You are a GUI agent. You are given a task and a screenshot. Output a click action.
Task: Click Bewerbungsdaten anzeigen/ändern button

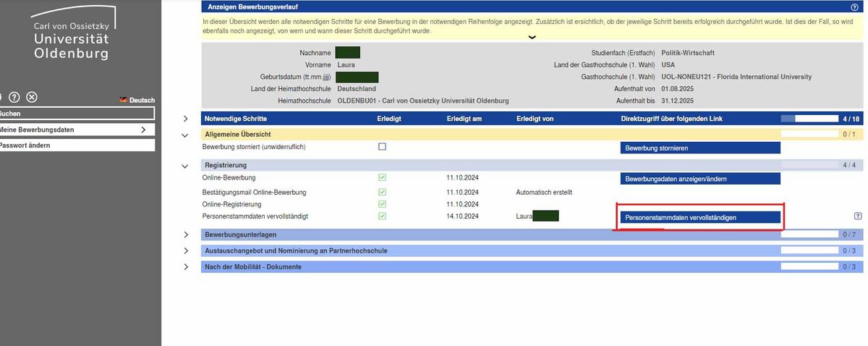[x=699, y=179]
